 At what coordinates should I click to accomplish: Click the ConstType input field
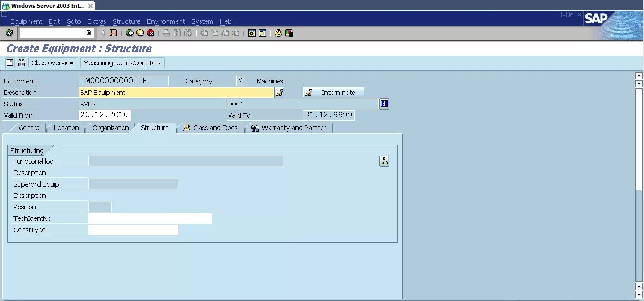(133, 230)
